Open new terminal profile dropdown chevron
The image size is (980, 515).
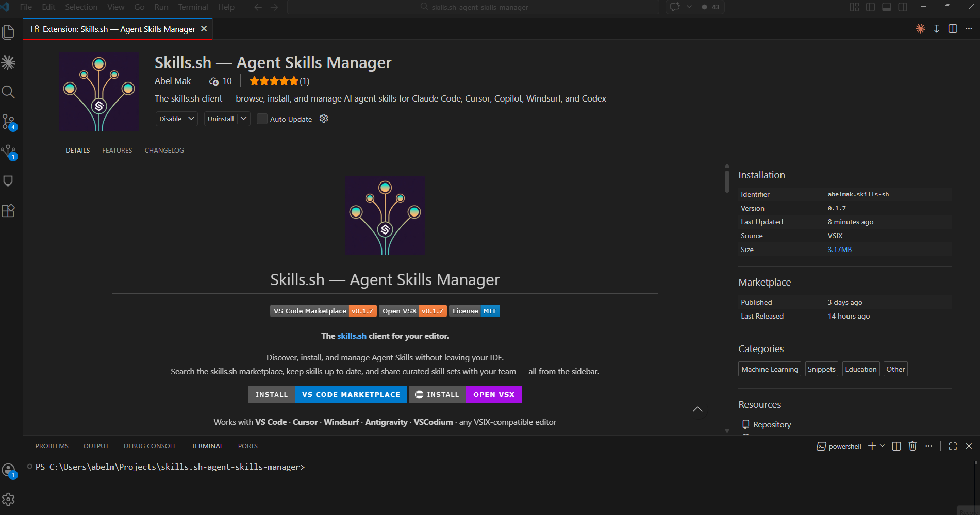tap(882, 446)
